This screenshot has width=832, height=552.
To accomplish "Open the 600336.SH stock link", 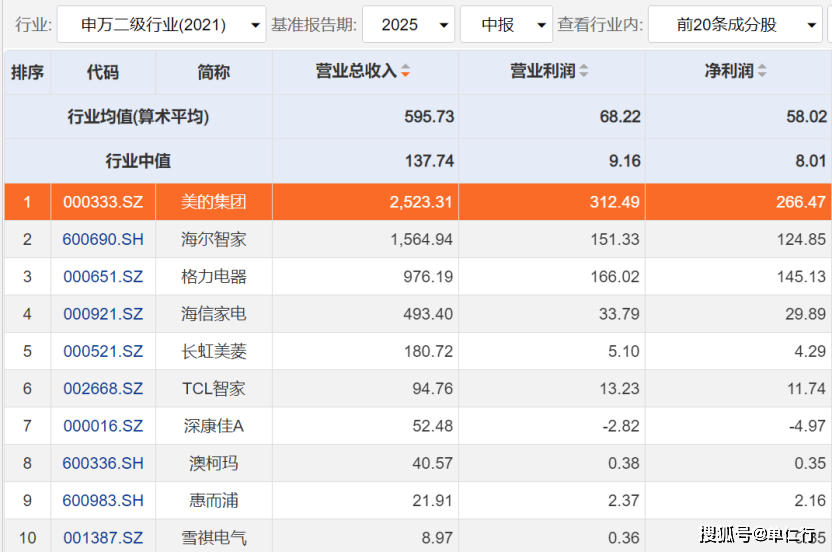I will click(103, 464).
